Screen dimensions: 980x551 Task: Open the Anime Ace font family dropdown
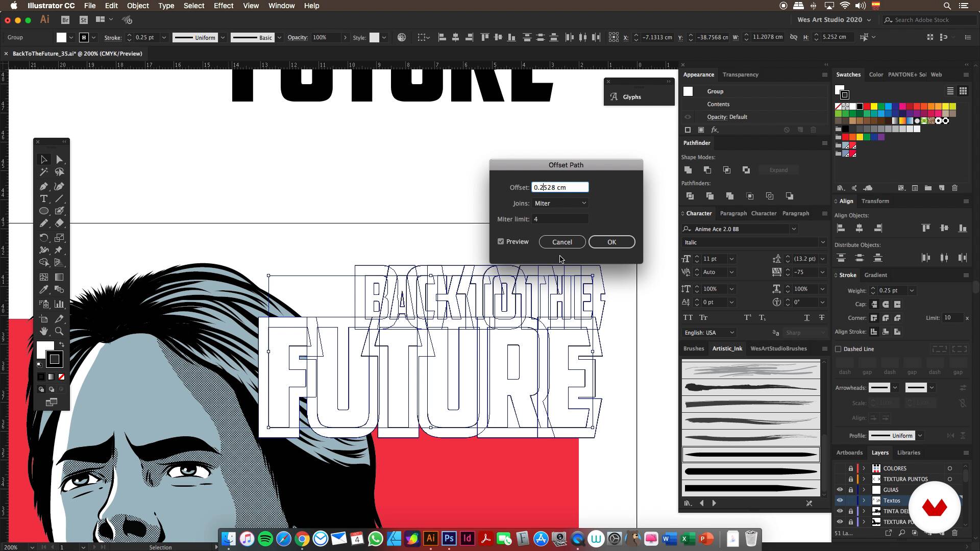click(793, 229)
